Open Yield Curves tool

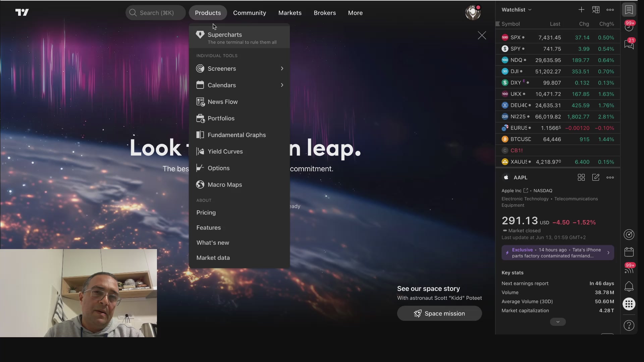[x=239, y=152]
